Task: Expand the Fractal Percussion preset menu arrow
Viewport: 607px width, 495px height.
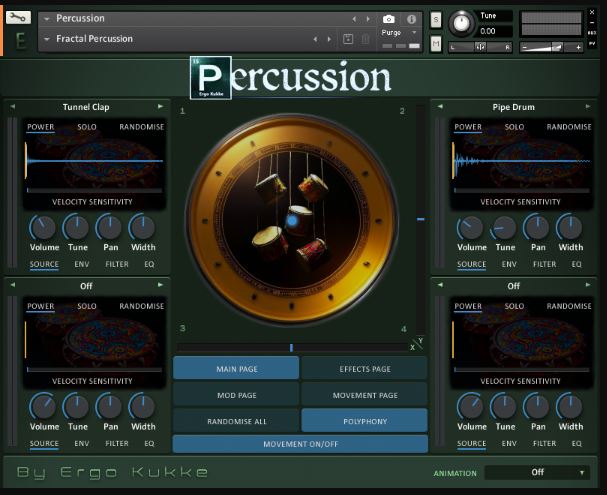Action: [x=47, y=39]
